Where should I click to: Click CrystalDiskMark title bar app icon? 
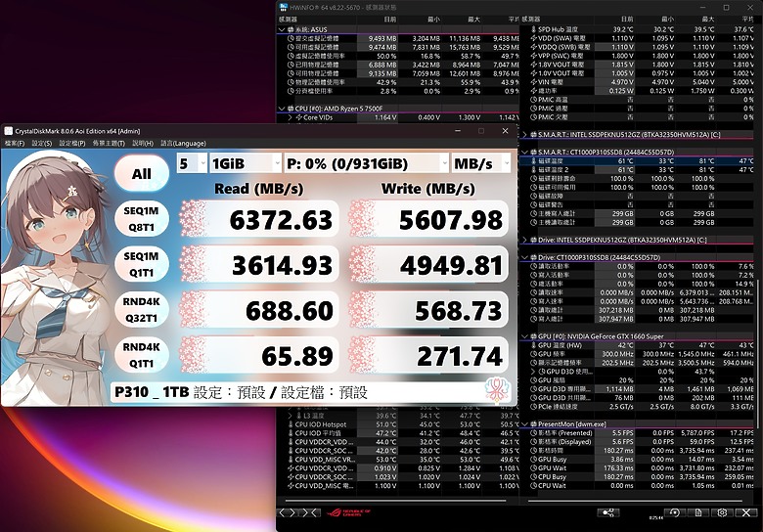click(8, 131)
